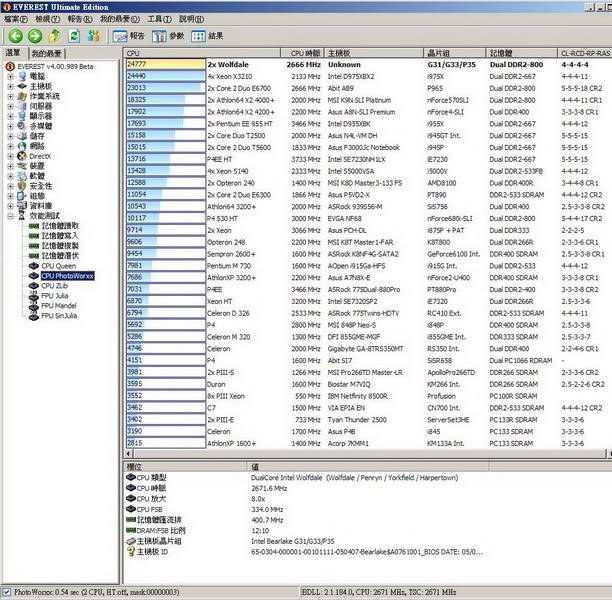
Task: Collapse the 效能測試 tree node
Action: pos(11,216)
